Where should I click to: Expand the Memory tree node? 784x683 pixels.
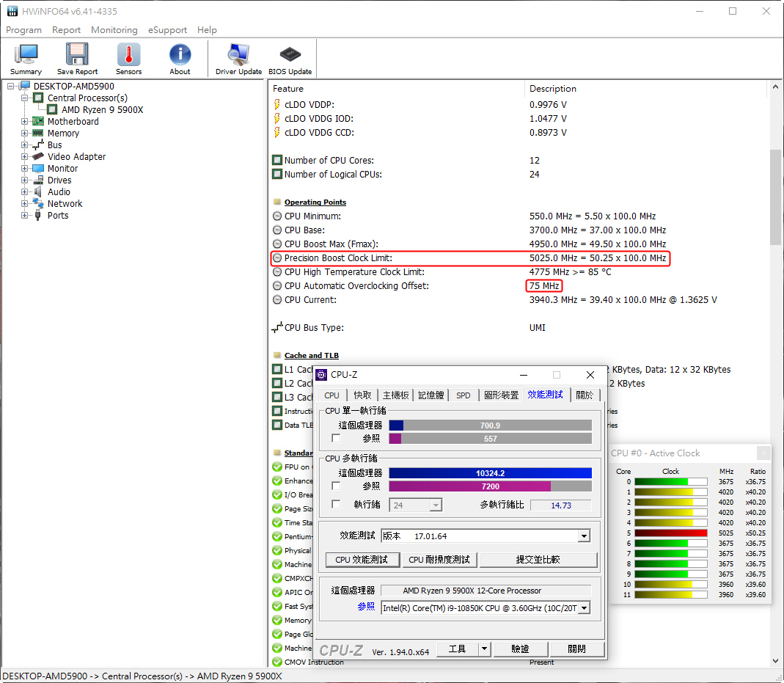pyautogui.click(x=24, y=133)
